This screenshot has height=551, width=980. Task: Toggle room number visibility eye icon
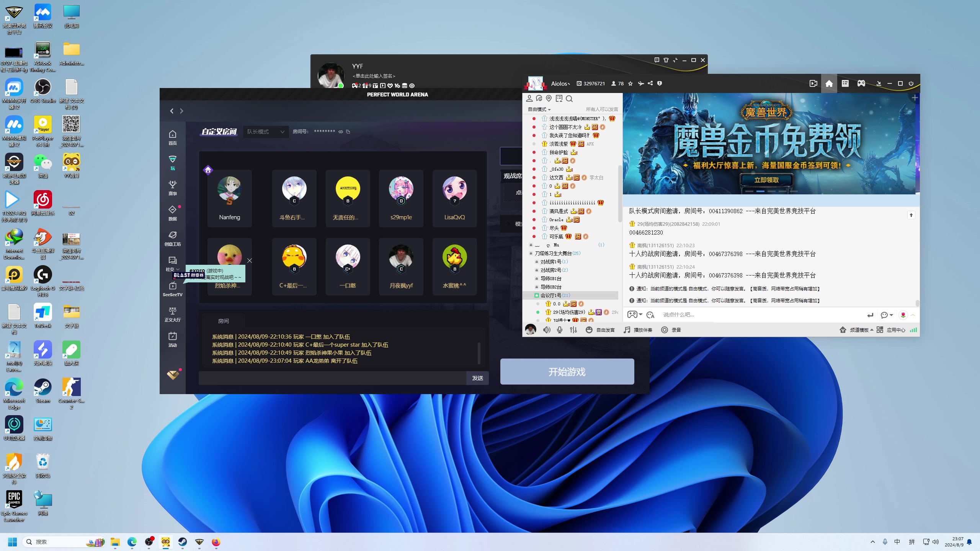pos(341,132)
